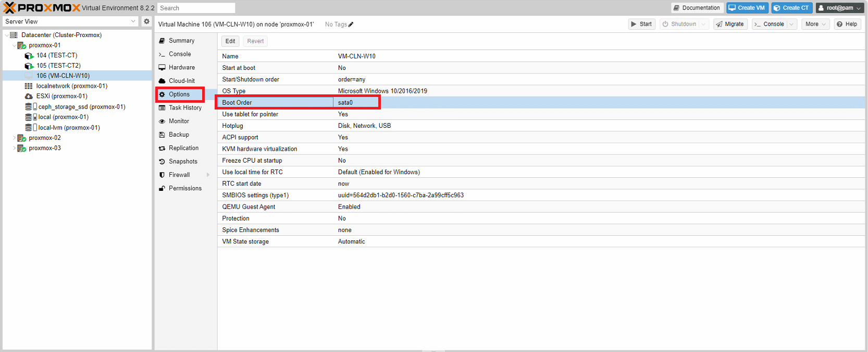868x352 pixels.
Task: Open the Console dropdown arrow
Action: 792,24
